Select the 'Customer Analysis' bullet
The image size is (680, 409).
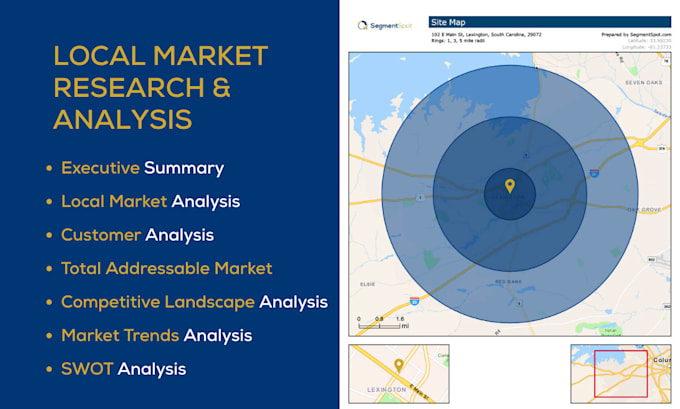point(137,235)
